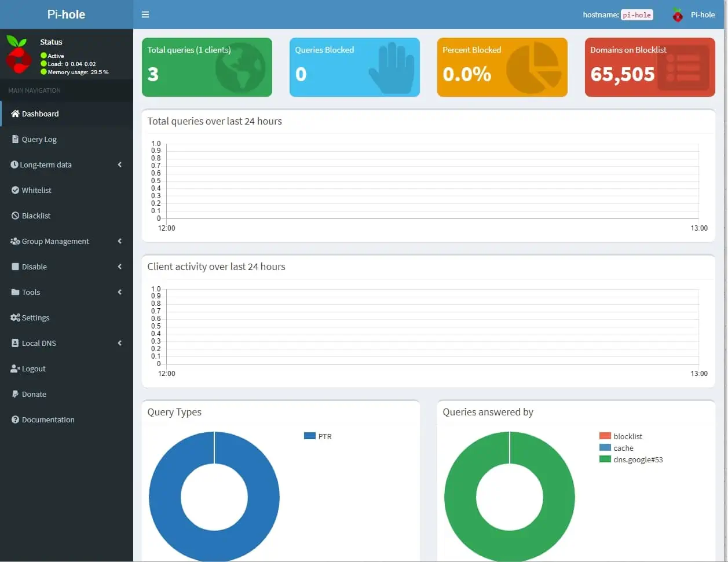728x562 pixels.
Task: Click the Percent Blocked card
Action: click(502, 67)
